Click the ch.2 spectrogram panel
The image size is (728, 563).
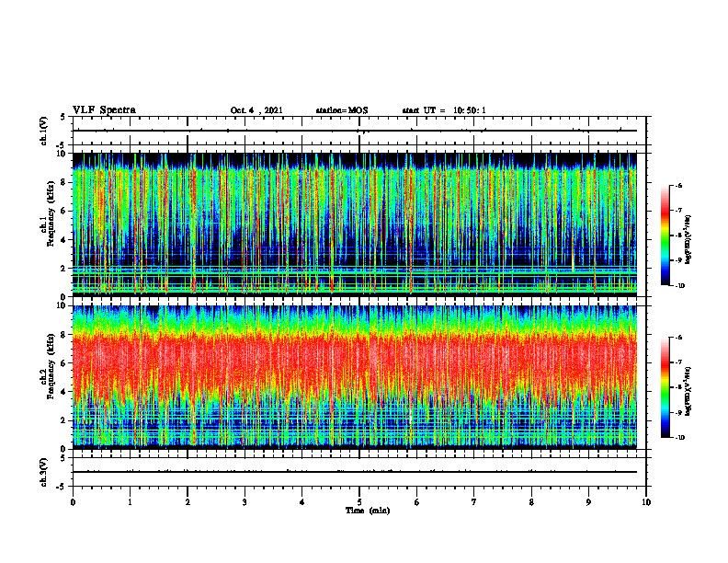click(x=355, y=377)
